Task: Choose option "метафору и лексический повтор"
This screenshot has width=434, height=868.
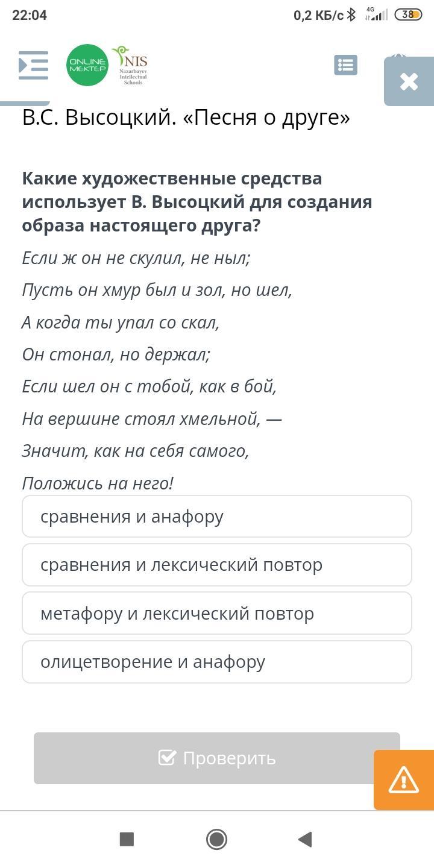Action: click(x=217, y=614)
